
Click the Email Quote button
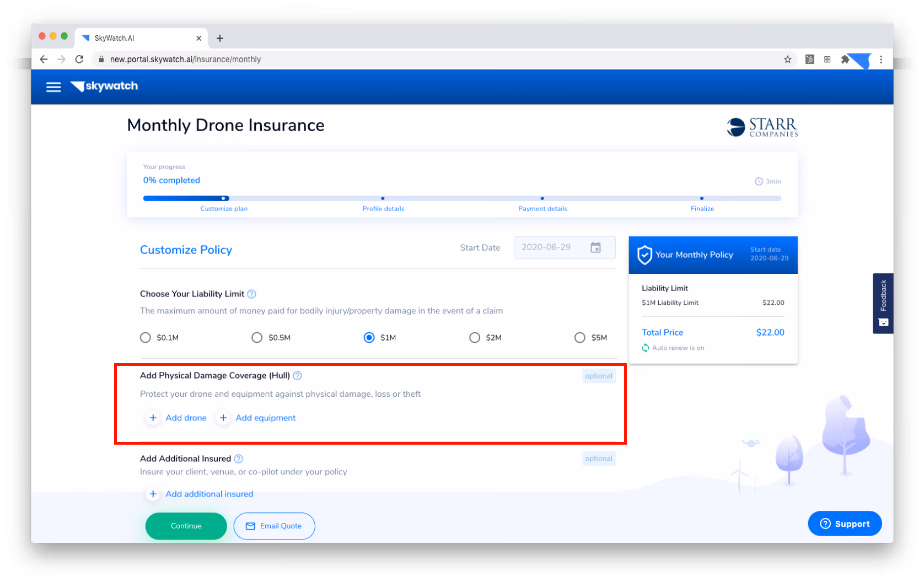coord(275,526)
